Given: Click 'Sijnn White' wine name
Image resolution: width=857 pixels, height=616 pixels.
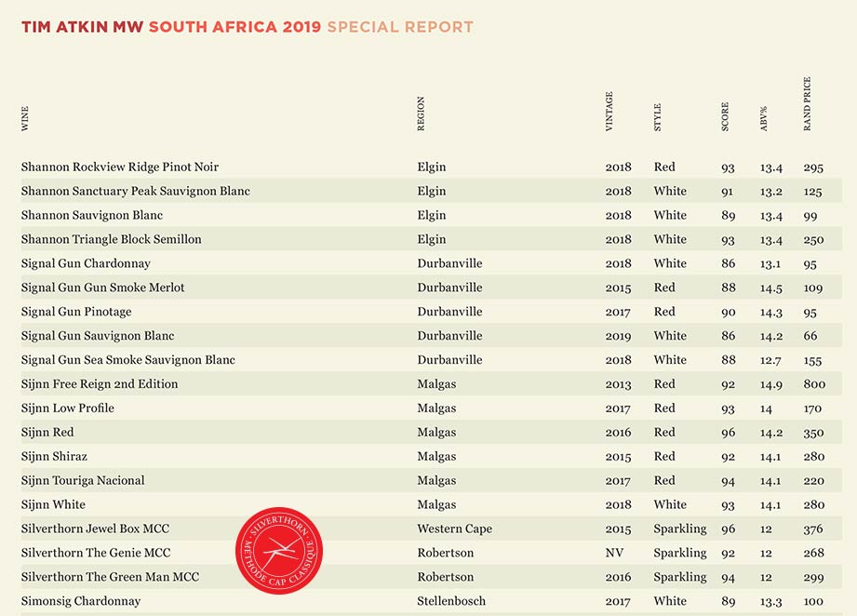Looking at the screenshot, I should coord(54,504).
